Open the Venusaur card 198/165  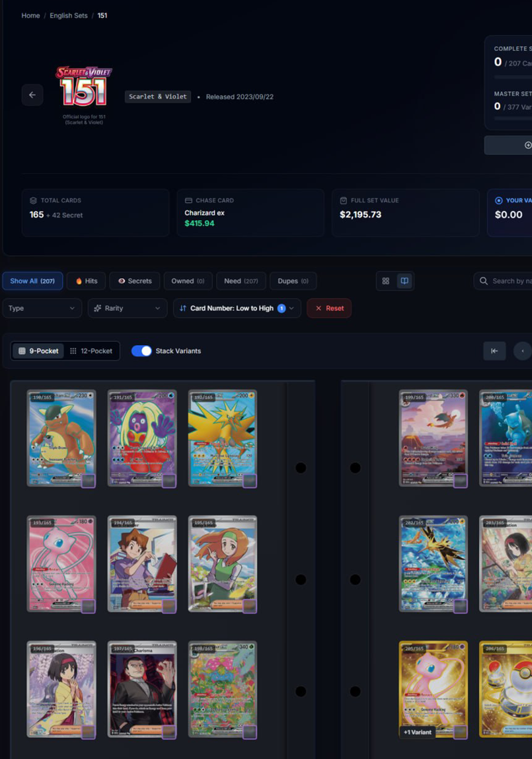(223, 690)
